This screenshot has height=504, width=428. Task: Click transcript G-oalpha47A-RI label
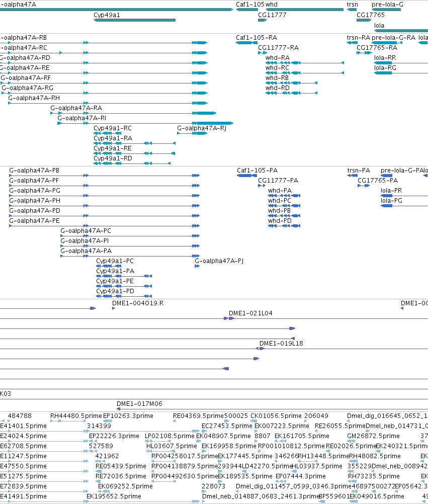[x=81, y=118]
